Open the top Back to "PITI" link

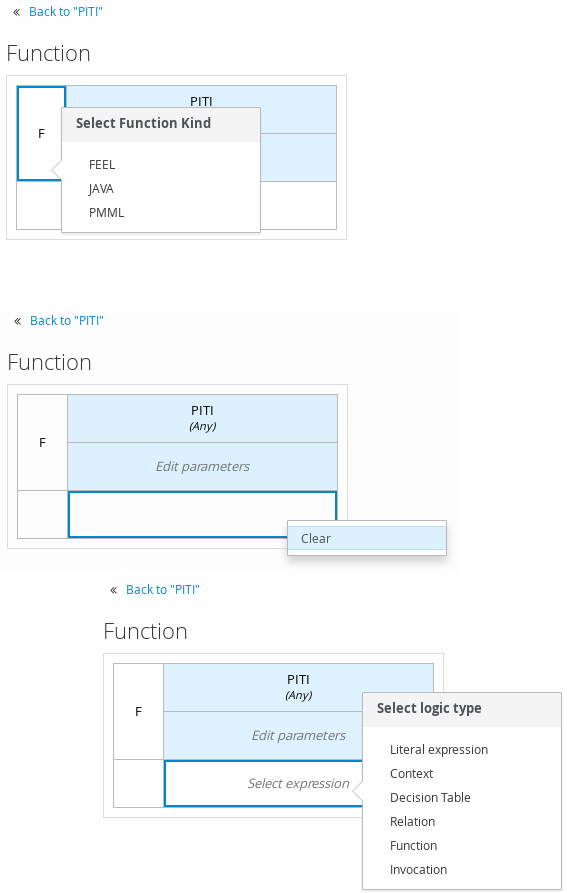[x=65, y=11]
